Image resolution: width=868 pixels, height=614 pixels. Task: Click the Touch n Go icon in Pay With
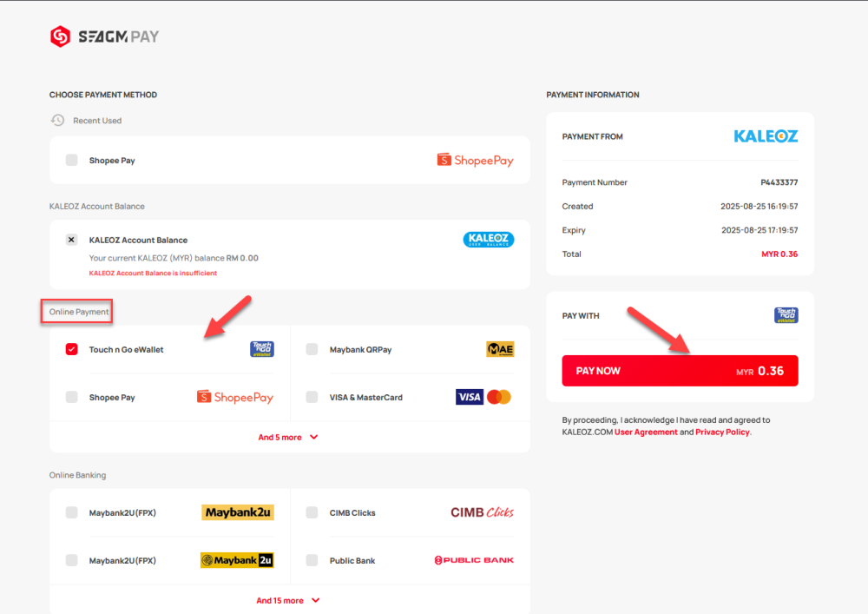coord(786,315)
